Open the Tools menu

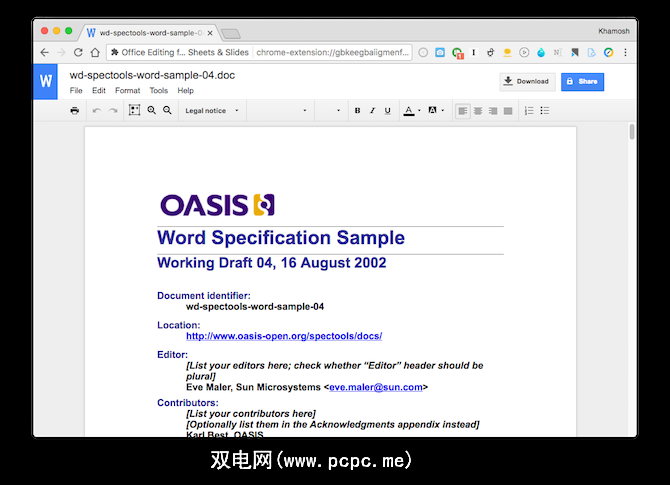click(x=159, y=91)
